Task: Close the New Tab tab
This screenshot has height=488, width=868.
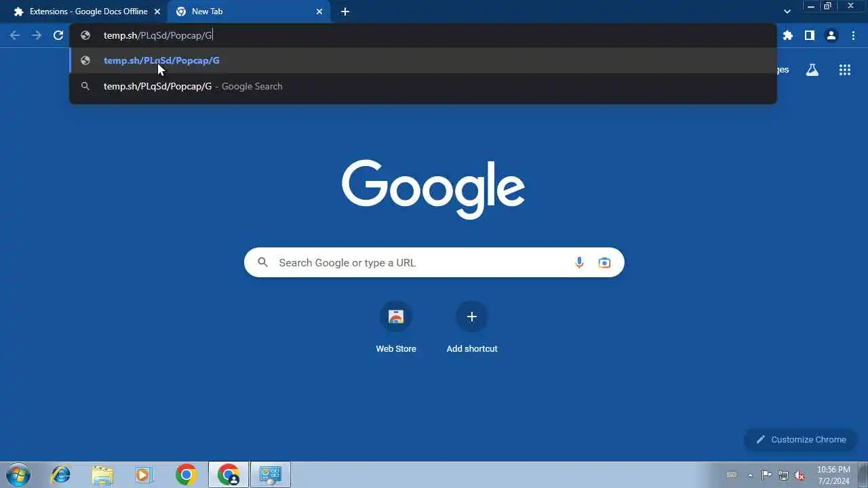Action: pyautogui.click(x=319, y=12)
